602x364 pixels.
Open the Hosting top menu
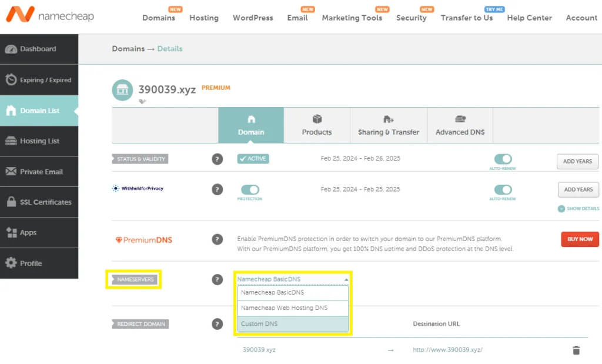[x=204, y=18]
